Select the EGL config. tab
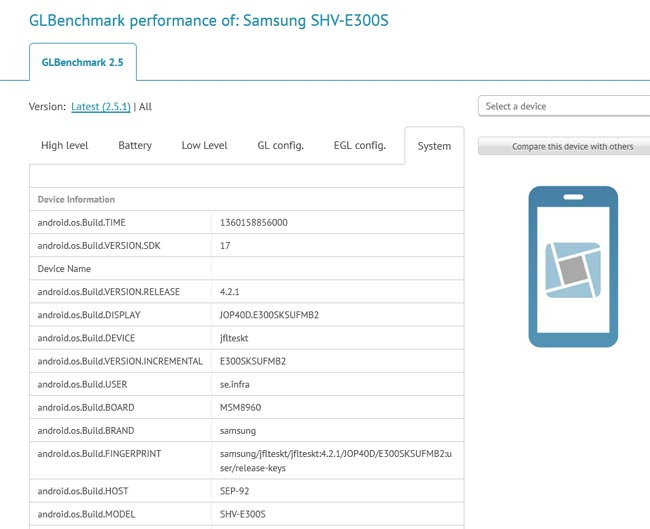The height and width of the screenshot is (529, 650). pos(359,146)
